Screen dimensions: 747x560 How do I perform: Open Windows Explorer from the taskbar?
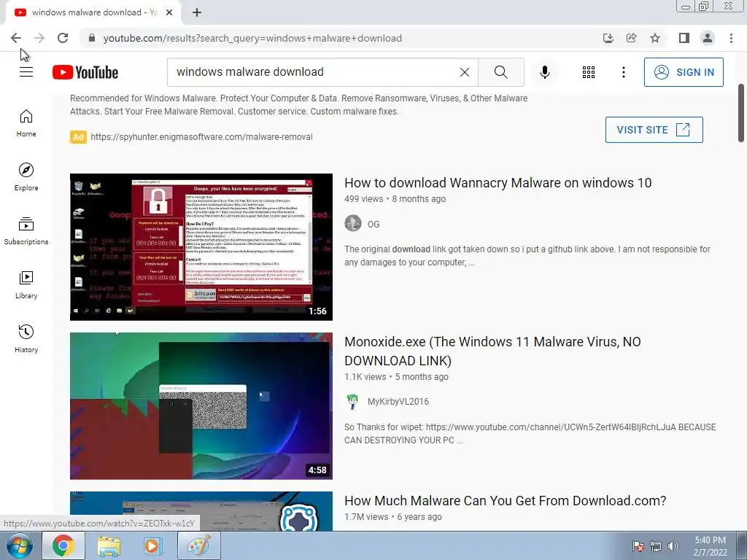109,545
